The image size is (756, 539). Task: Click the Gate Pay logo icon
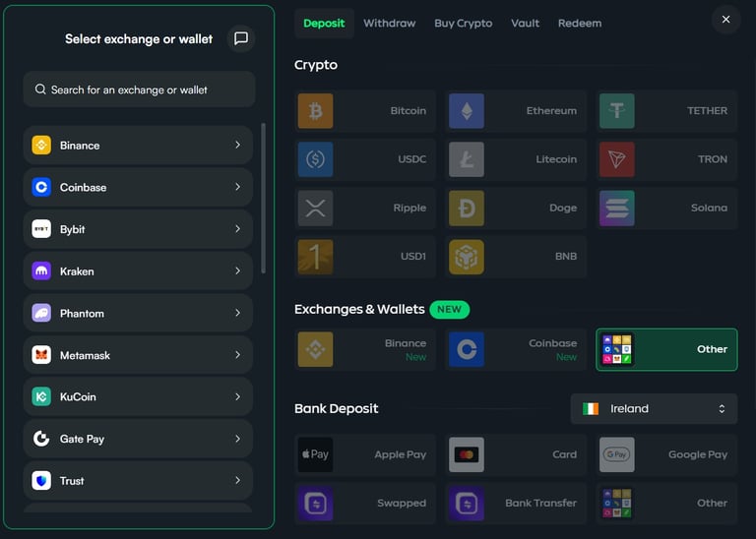tap(41, 439)
